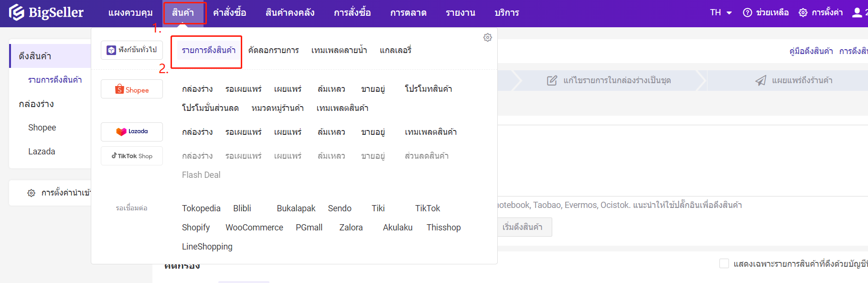Click the gear icon beside การตั้งค่านำเข้า in sidebar

tap(32, 193)
